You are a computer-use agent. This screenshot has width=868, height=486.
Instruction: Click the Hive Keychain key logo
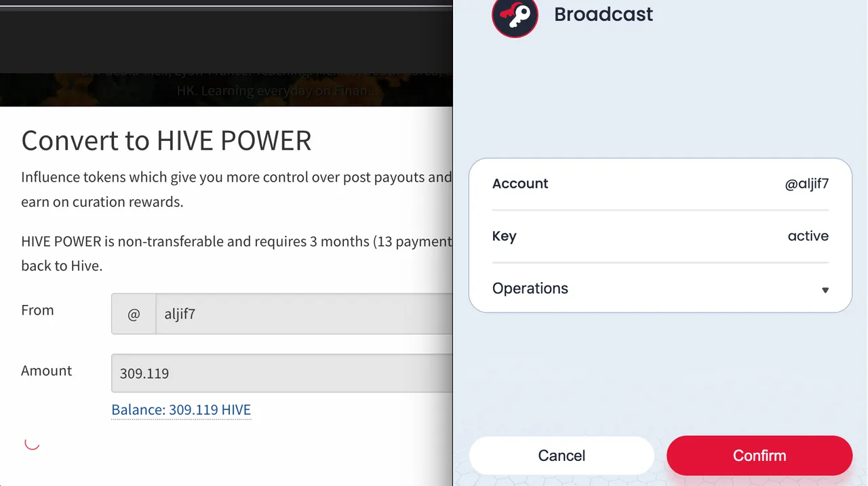515,15
